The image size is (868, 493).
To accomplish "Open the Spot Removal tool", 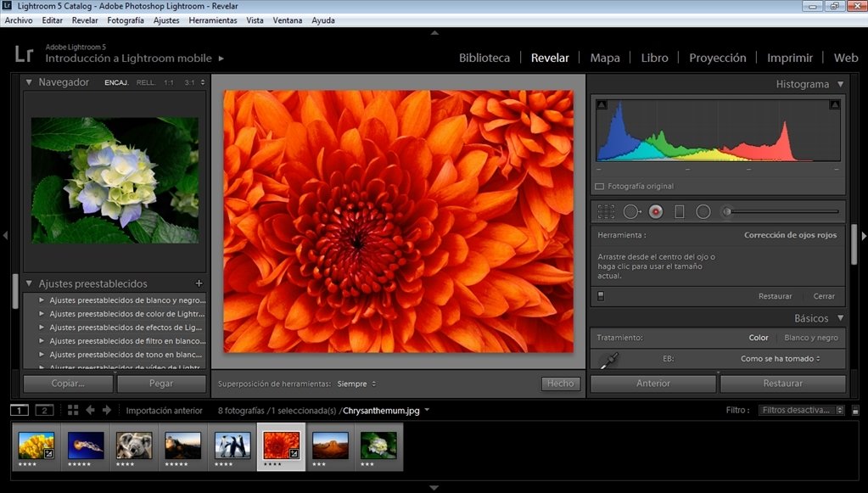I will point(632,210).
